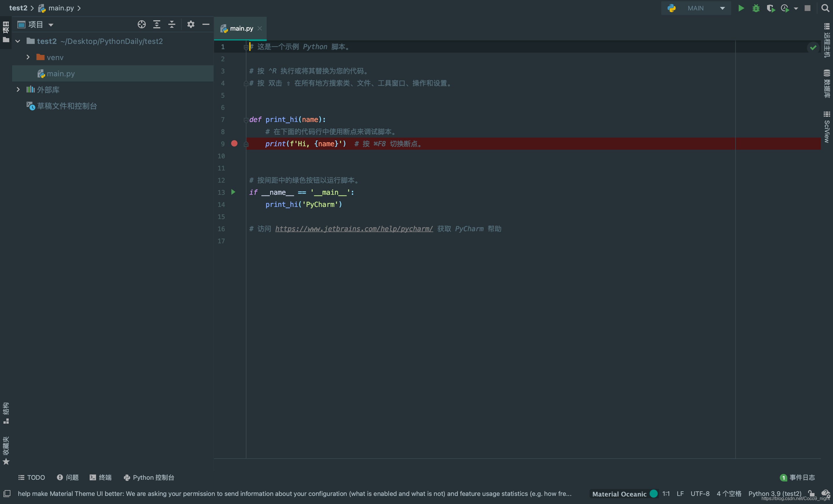833x504 pixels.
Task: Toggle the 项目 tool window side tab
Action: [x=6, y=32]
